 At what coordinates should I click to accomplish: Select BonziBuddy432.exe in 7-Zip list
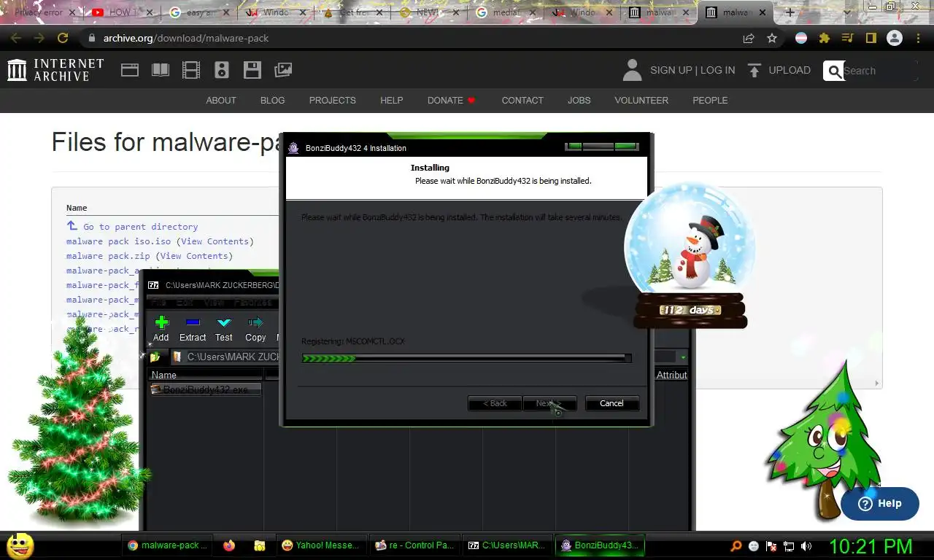pyautogui.click(x=205, y=389)
